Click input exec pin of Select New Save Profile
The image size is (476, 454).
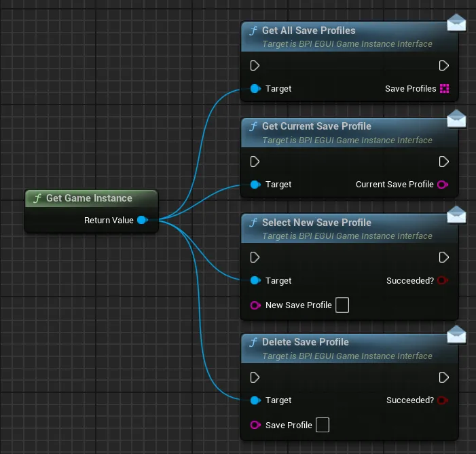(255, 257)
